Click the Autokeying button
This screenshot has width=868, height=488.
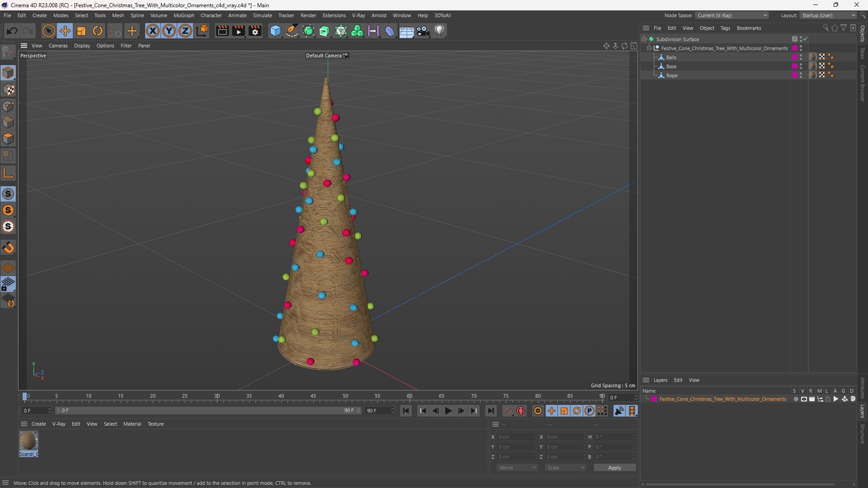pos(521,411)
